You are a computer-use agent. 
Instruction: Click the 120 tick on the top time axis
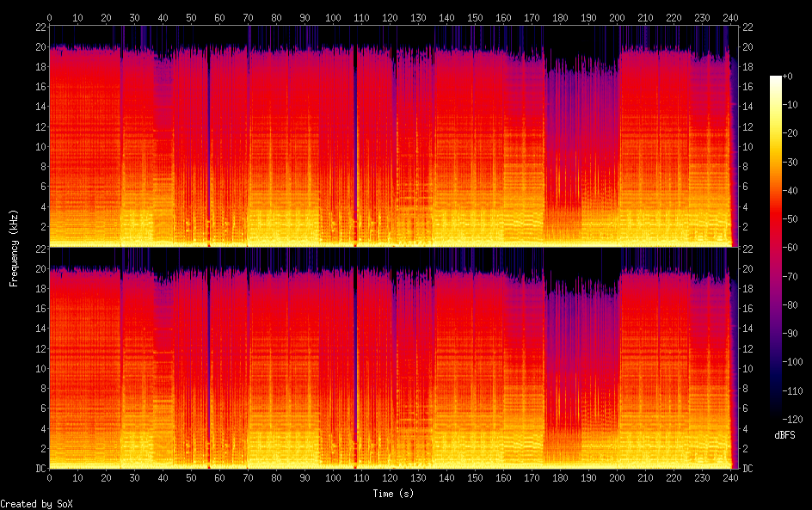click(389, 17)
